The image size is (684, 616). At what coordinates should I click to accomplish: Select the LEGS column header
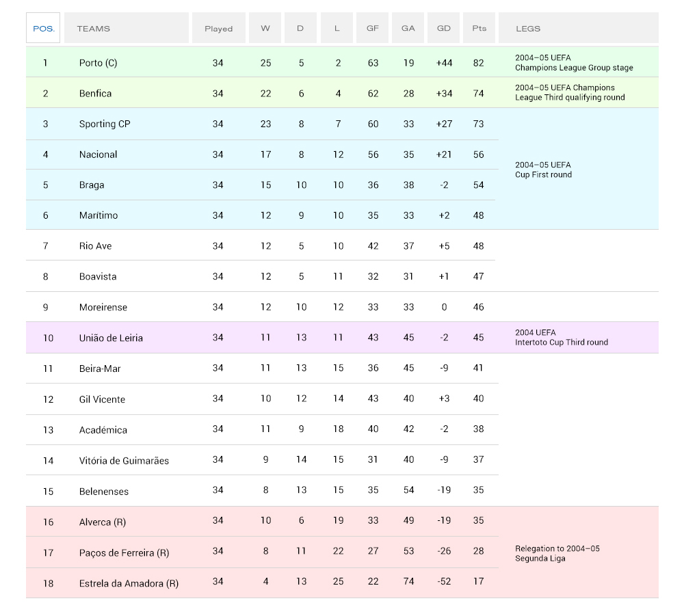click(528, 29)
